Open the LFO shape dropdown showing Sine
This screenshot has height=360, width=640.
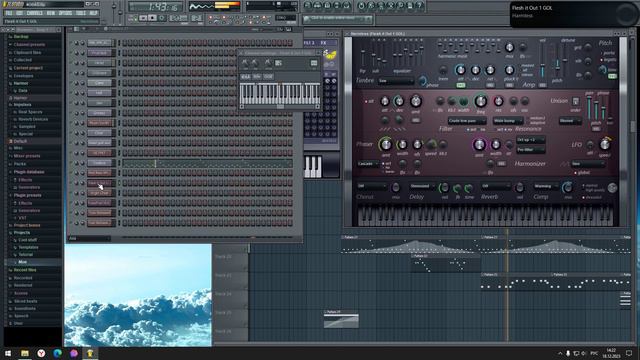[588, 164]
